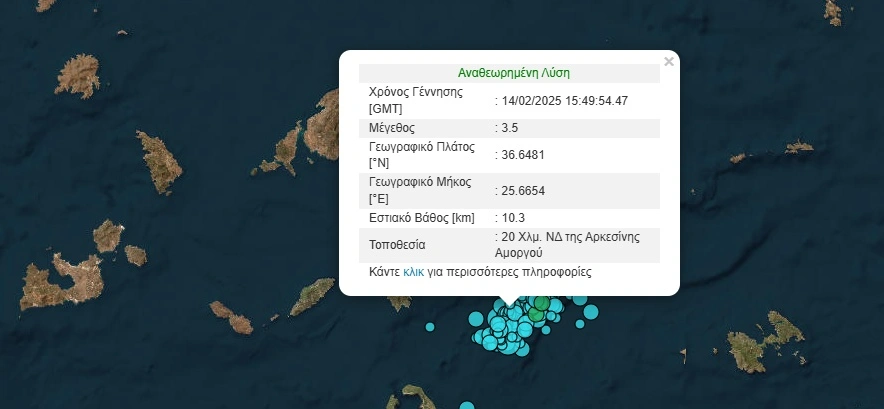Click the cyan marker at the bottom map edge
The image size is (884, 409).
[466, 405]
